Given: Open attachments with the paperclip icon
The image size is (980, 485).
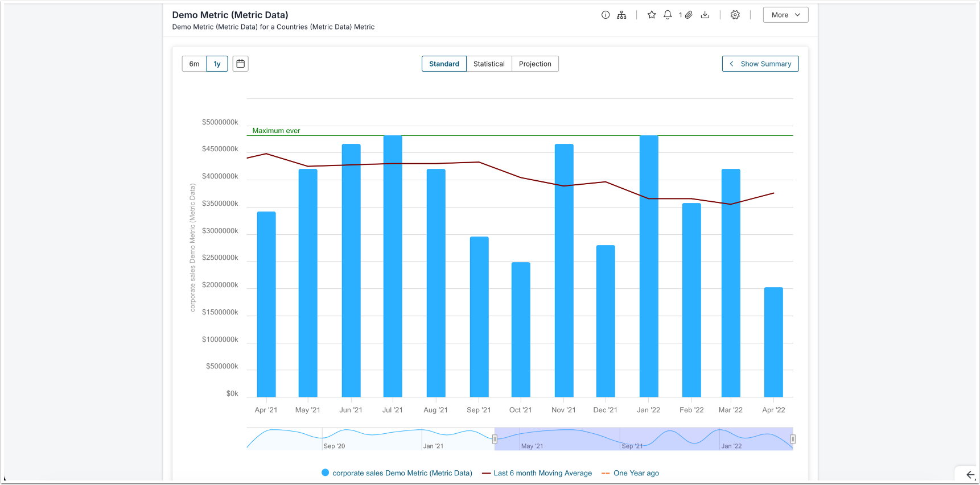Looking at the screenshot, I should pos(688,15).
